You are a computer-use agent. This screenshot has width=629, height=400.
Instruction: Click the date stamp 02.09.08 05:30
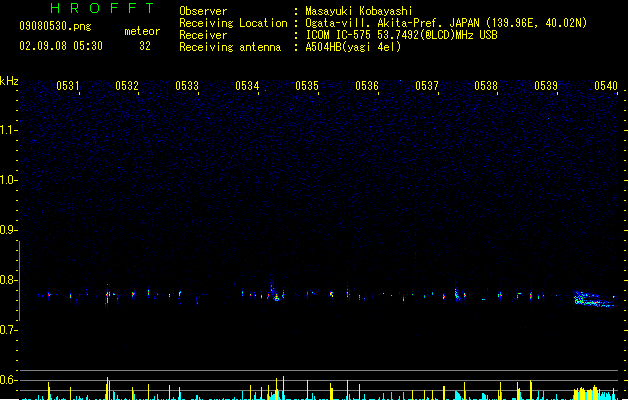61,46
